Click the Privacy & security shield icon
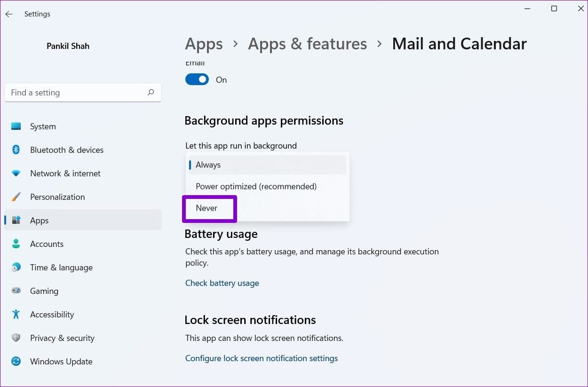 click(x=16, y=338)
